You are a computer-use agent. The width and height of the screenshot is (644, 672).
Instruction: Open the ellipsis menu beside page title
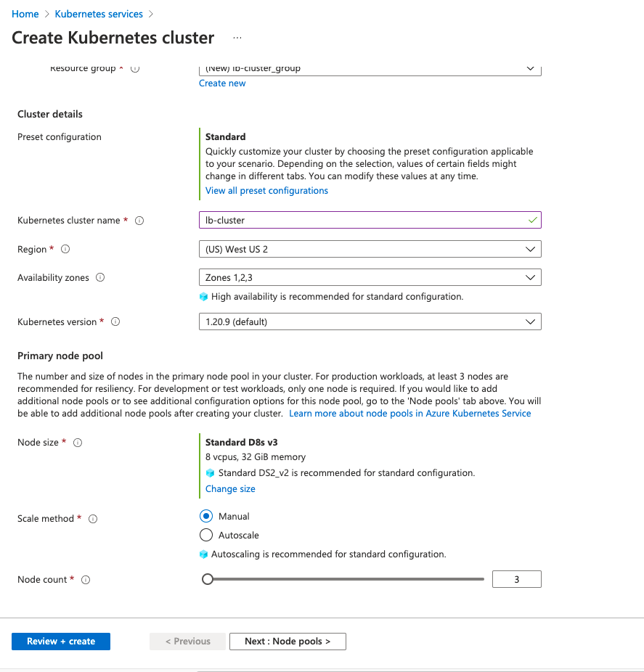pyautogui.click(x=237, y=38)
